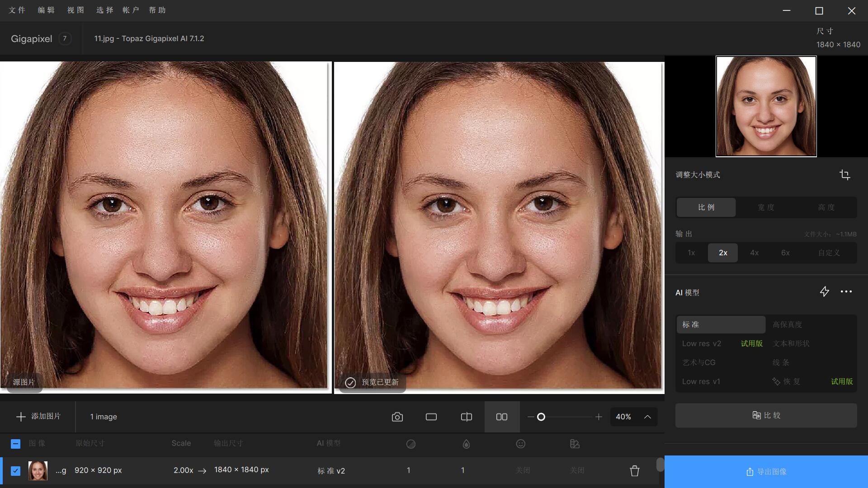Image resolution: width=868 pixels, height=488 pixels.
Task: Click the gamma correction column header icon
Action: (575, 444)
